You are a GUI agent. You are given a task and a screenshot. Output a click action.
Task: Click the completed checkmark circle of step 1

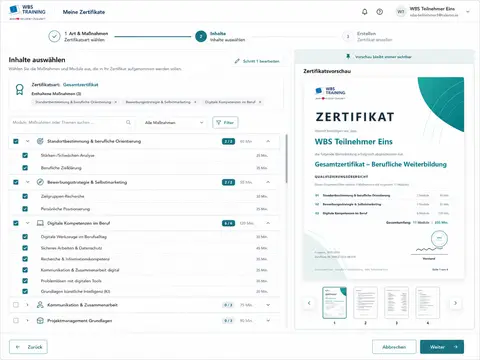(54, 36)
